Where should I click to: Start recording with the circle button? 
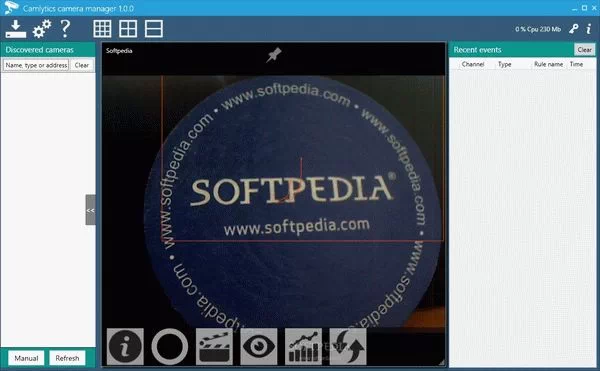(x=170, y=347)
